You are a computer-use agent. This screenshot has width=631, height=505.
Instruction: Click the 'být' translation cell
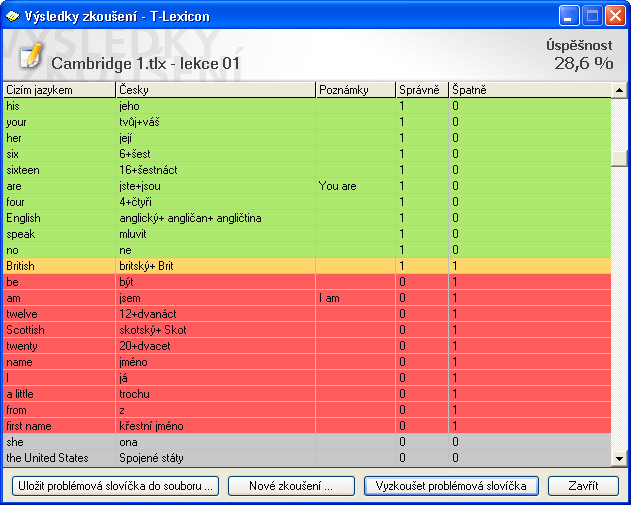(x=216, y=282)
